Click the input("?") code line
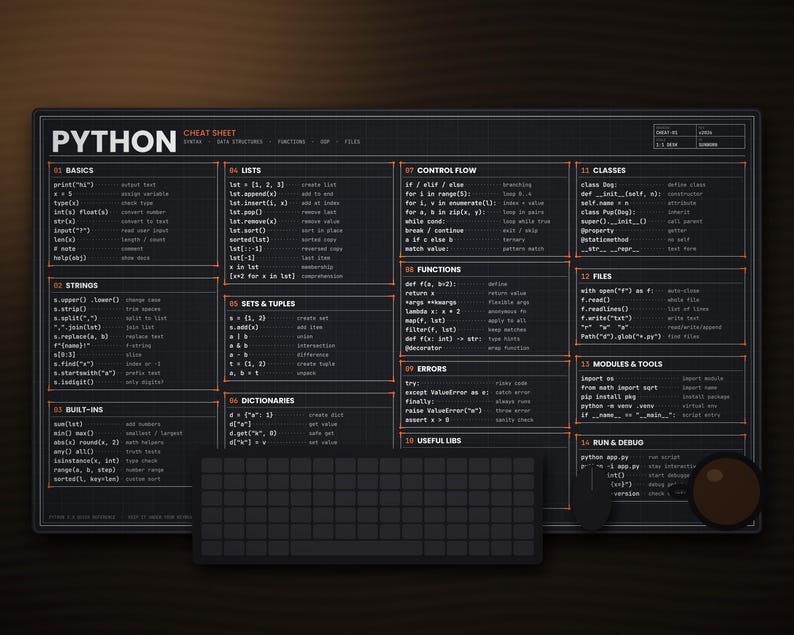 72,230
